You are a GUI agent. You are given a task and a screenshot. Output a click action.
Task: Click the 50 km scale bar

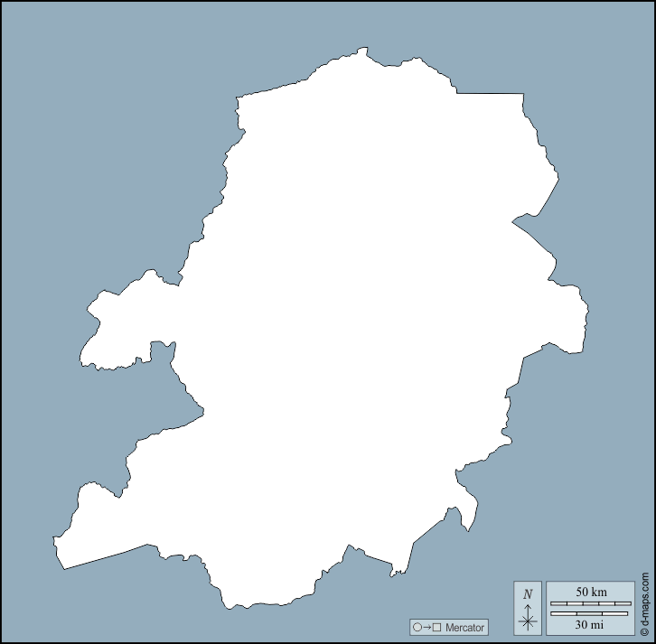590,602
